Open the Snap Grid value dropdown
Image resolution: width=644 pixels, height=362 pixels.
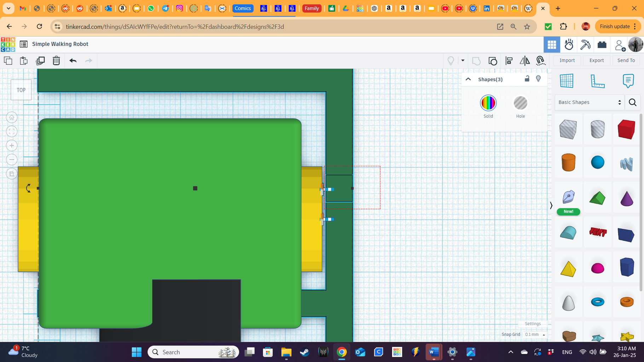pyautogui.click(x=534, y=334)
